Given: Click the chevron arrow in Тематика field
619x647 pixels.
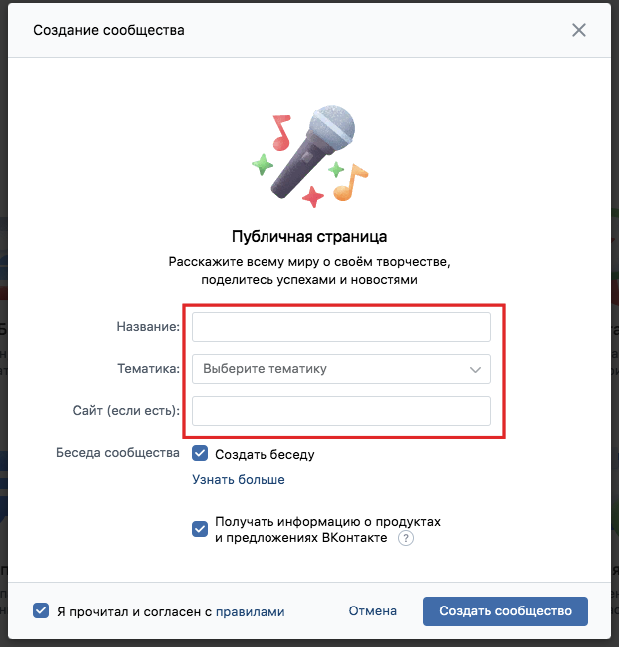Looking at the screenshot, I should pos(475,369).
